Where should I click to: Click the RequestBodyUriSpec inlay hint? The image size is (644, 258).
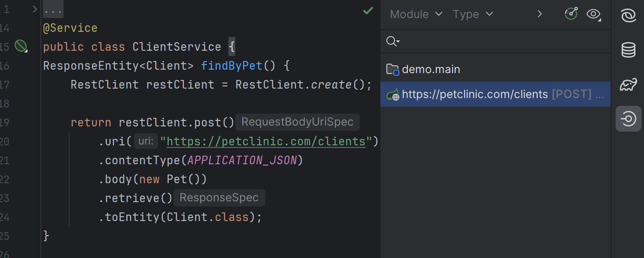point(297,122)
